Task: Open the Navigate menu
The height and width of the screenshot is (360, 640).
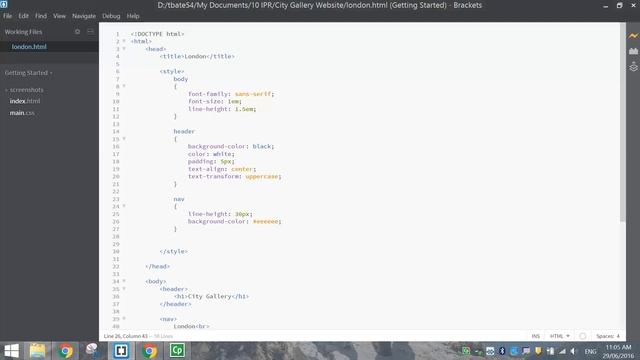Action: click(x=84, y=16)
